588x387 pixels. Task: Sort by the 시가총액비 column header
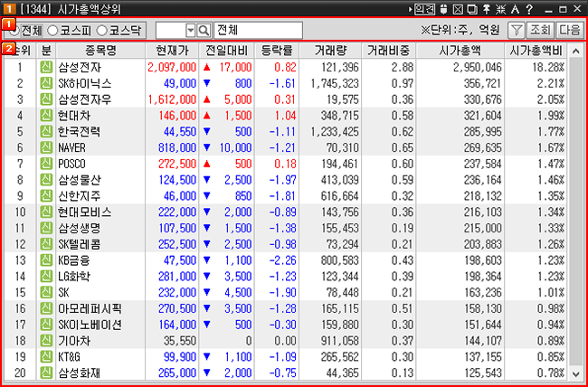coord(536,51)
